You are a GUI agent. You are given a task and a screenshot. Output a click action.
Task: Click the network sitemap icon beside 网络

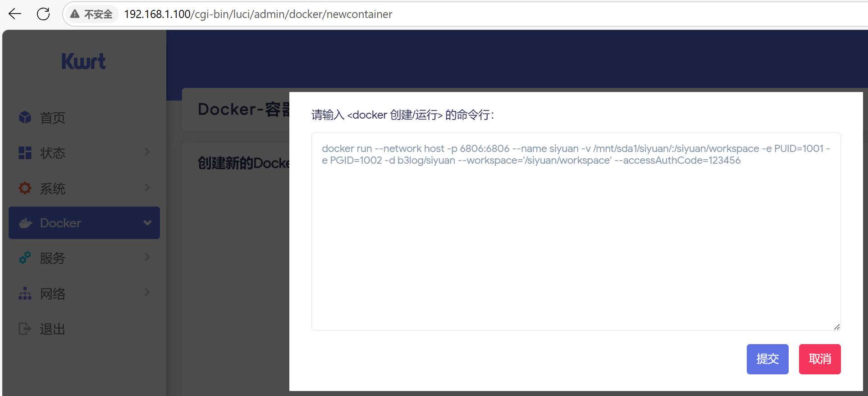[x=25, y=293]
